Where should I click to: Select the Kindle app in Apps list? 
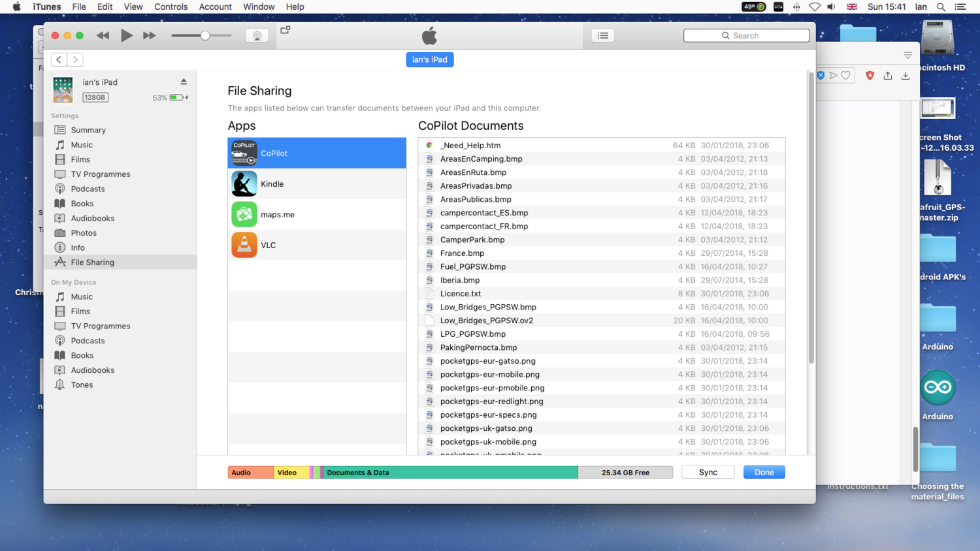click(x=317, y=184)
